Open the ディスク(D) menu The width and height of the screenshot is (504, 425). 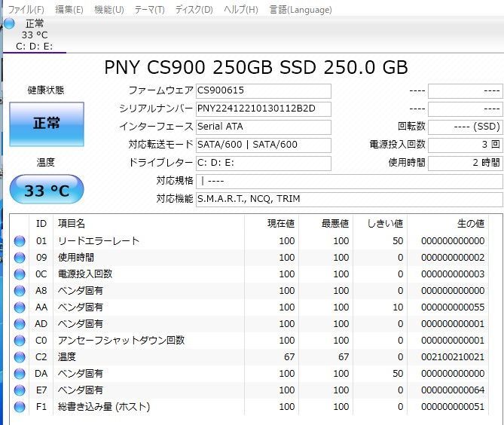[194, 9]
